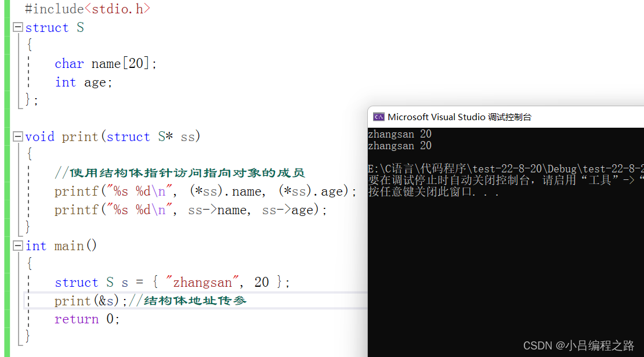The height and width of the screenshot is (357, 644).
Task: Click the console line 要在调试停止时自动关闭控制台
Action: pos(506,181)
